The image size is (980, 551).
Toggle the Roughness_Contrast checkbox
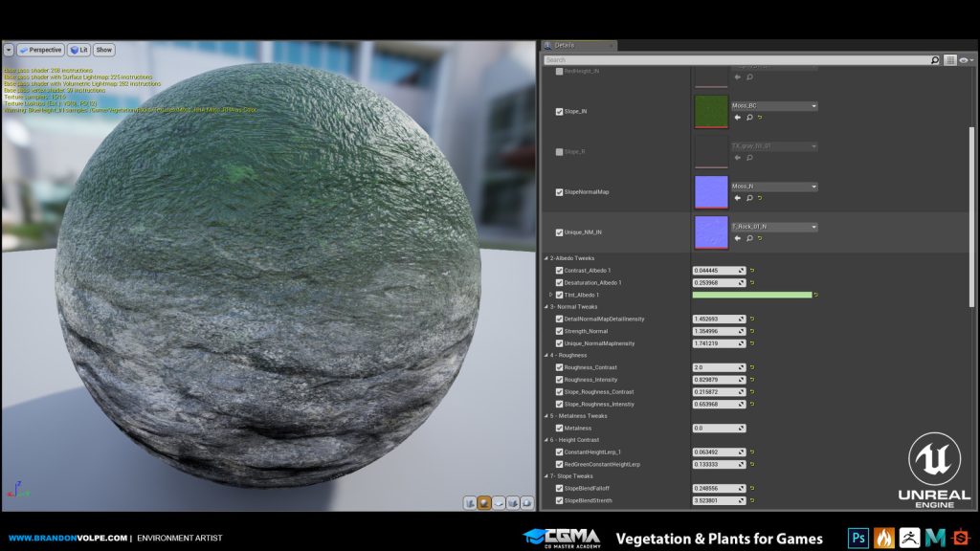pyautogui.click(x=559, y=367)
